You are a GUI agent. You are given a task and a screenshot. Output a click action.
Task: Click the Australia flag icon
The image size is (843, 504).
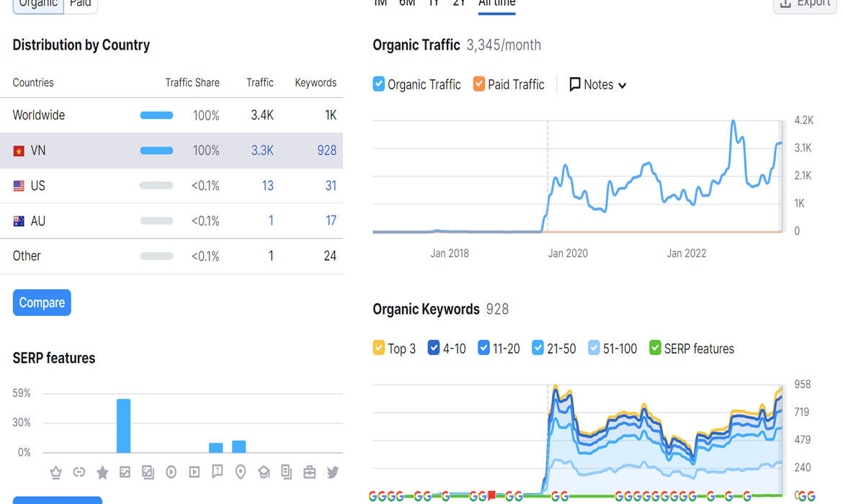[x=19, y=221]
